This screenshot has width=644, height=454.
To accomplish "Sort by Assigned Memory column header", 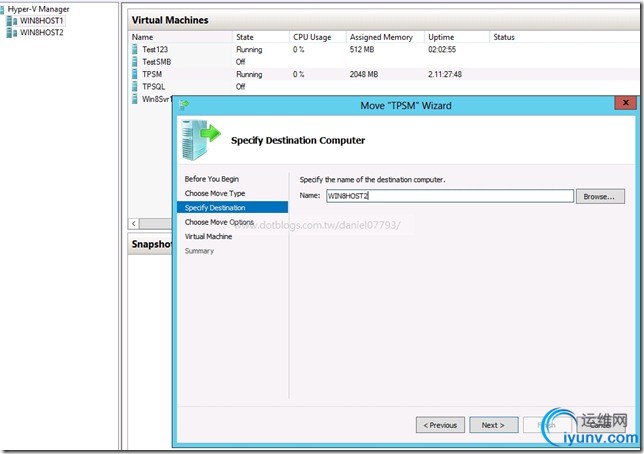I will click(385, 37).
